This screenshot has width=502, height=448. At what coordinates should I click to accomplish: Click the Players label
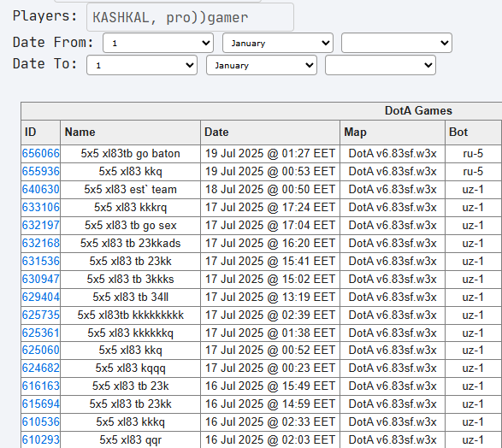click(x=44, y=16)
